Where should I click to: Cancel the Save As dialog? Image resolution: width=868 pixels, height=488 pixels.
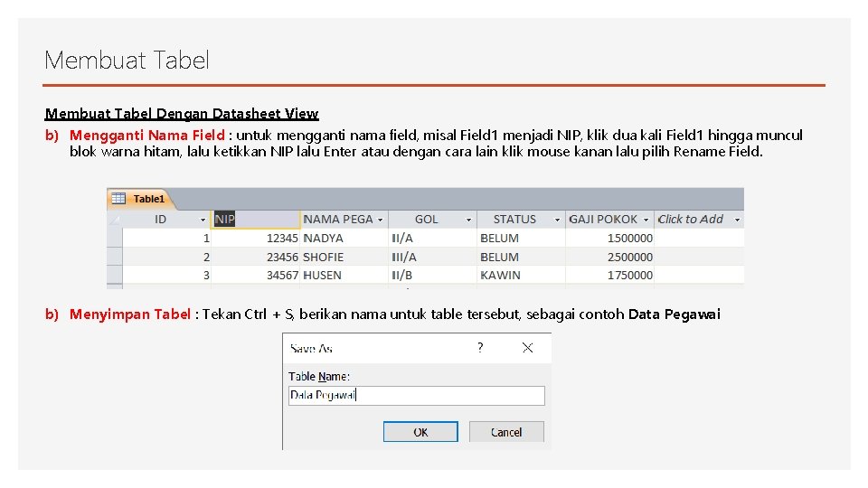click(x=506, y=432)
